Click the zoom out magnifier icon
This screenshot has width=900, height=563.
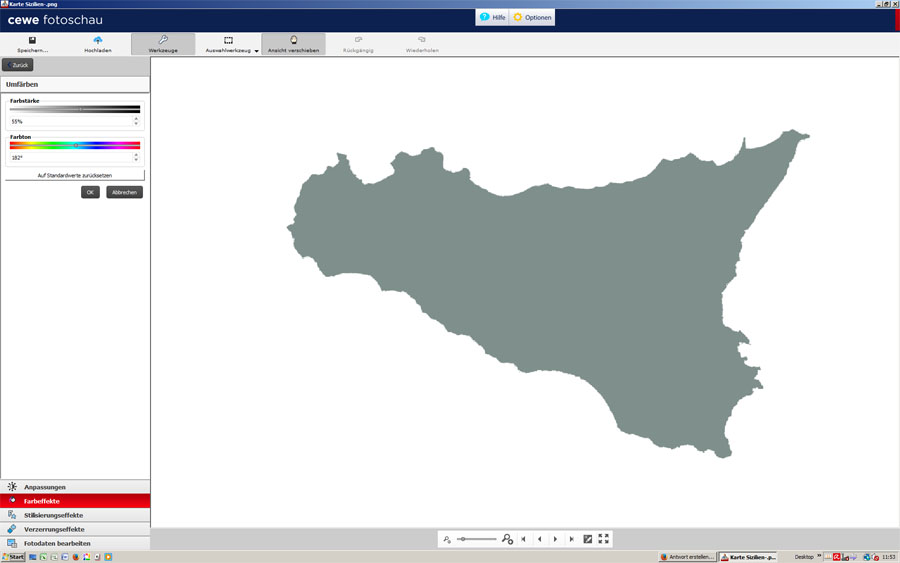pos(447,539)
